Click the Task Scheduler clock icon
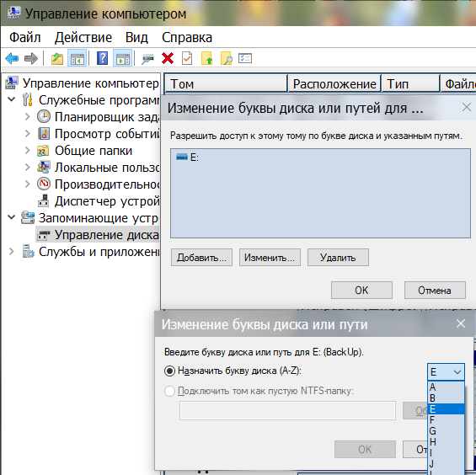476x475 pixels. point(44,116)
